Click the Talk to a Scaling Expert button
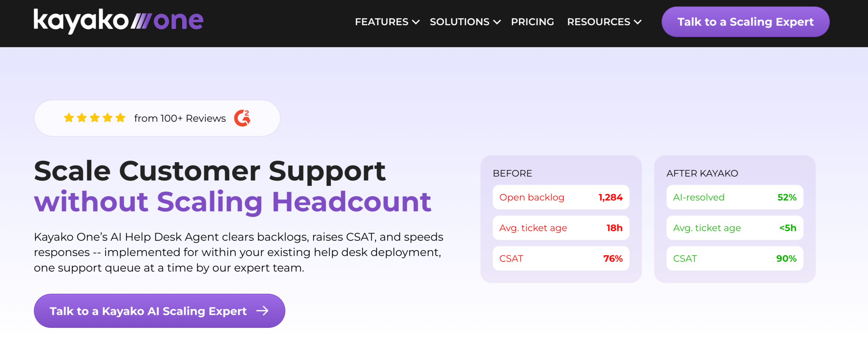Image resolution: width=868 pixels, height=356 pixels. (745, 21)
